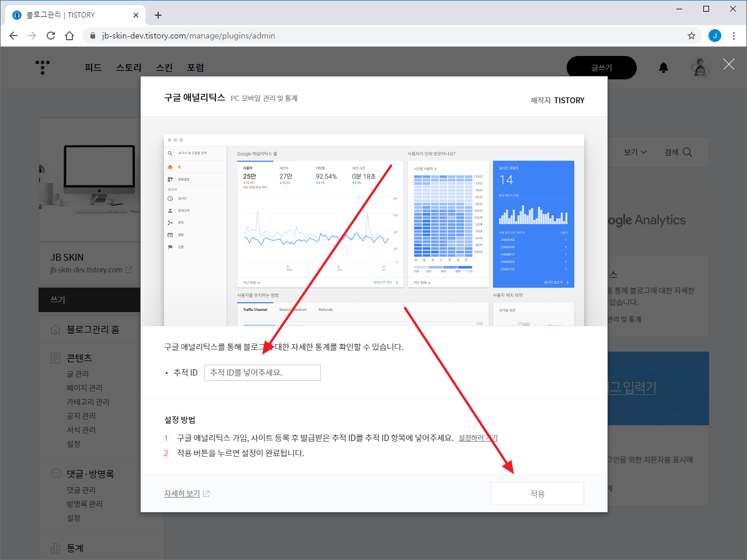
Task: Click the jb-skin-dev.tistory.com blog link
Action: (x=86, y=270)
